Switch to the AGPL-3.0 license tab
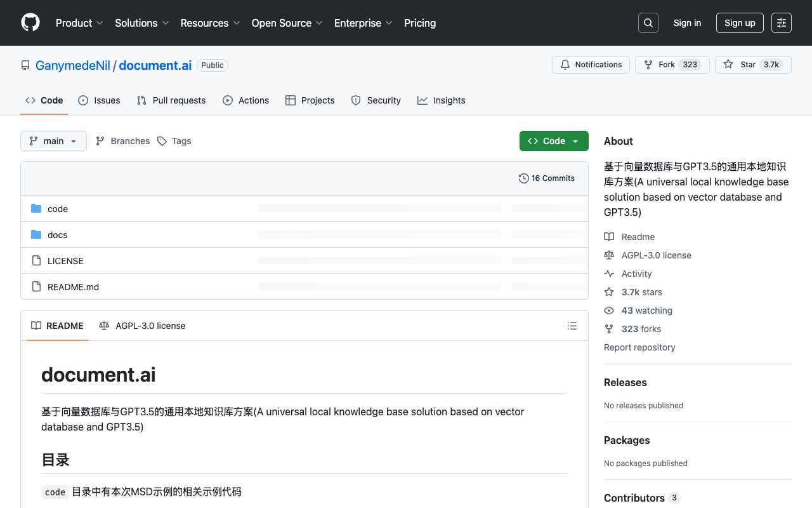This screenshot has width=812, height=508. point(142,326)
